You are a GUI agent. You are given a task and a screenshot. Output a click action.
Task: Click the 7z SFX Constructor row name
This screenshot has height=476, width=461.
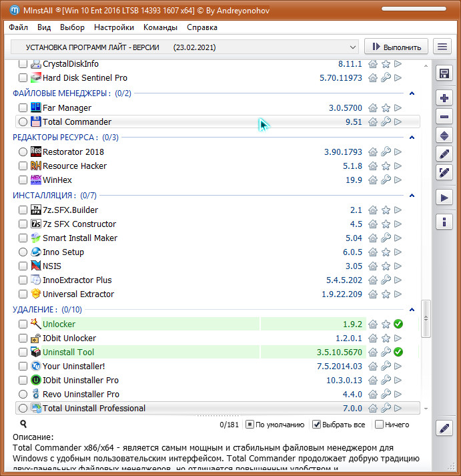tap(79, 224)
